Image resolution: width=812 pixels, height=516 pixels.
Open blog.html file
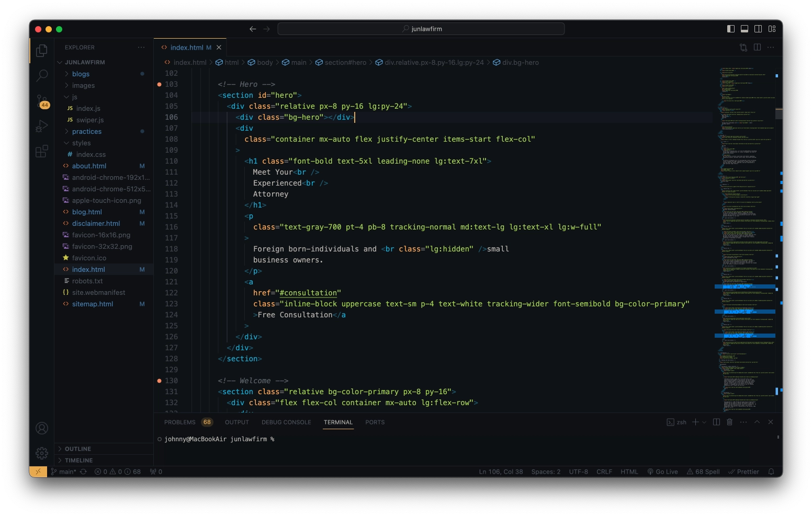click(x=104, y=212)
